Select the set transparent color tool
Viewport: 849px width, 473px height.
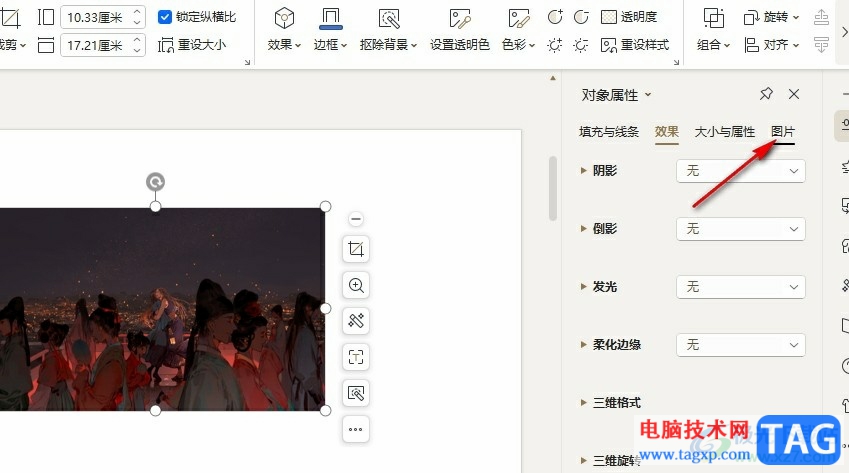coord(460,29)
